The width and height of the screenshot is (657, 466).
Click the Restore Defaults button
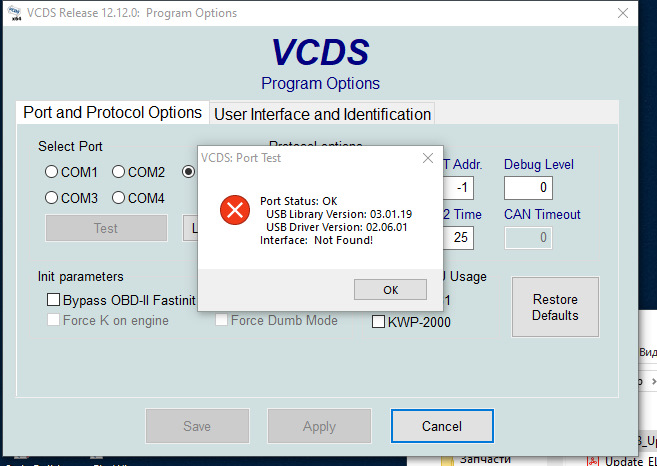(555, 307)
